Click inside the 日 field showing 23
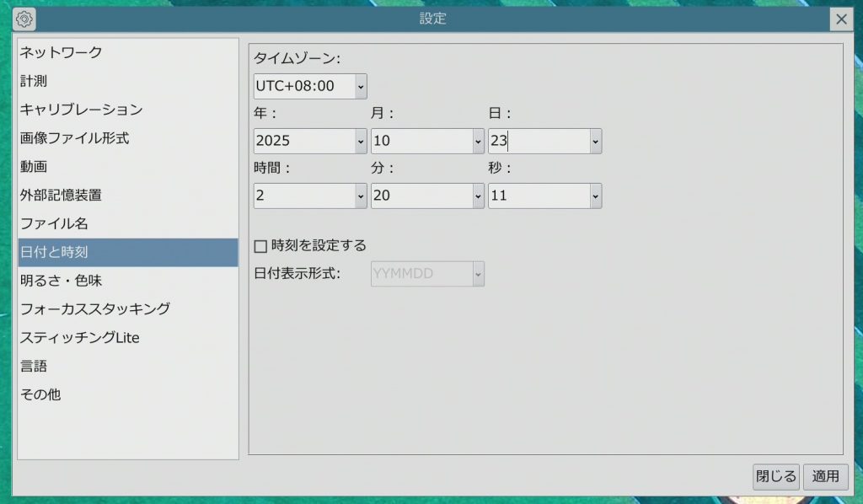Viewport: 863px width, 504px height. (x=539, y=142)
